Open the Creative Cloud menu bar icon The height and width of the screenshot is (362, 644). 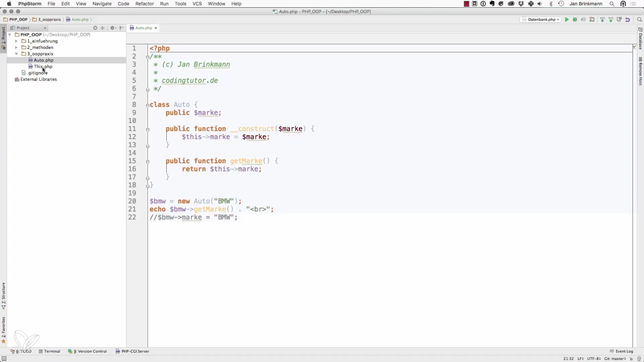pos(511,4)
